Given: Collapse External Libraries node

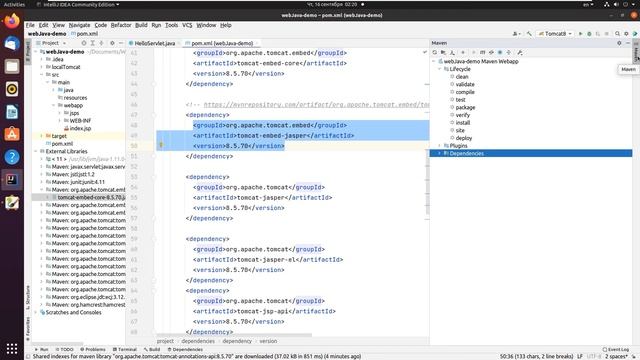Looking at the screenshot, I should 36,151.
